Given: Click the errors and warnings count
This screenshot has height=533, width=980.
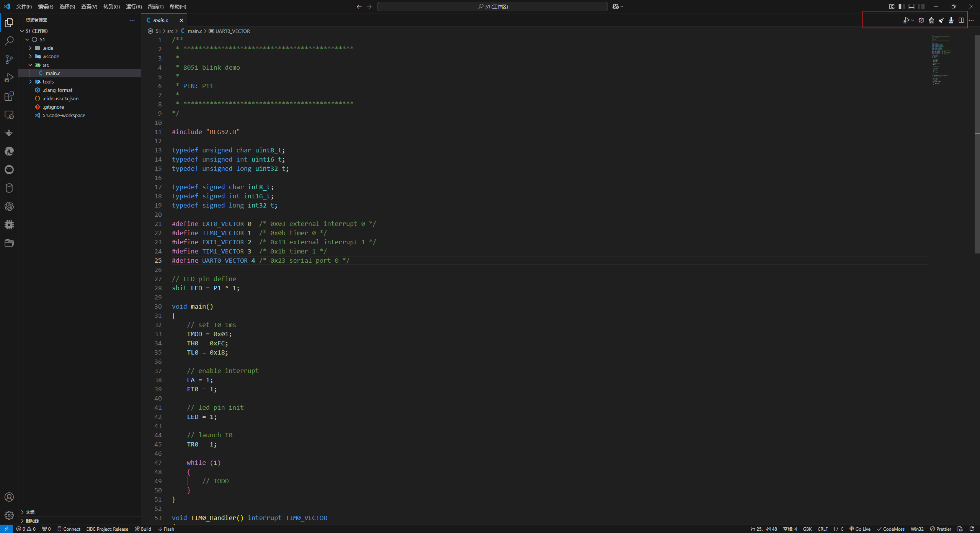Looking at the screenshot, I should click(26, 529).
